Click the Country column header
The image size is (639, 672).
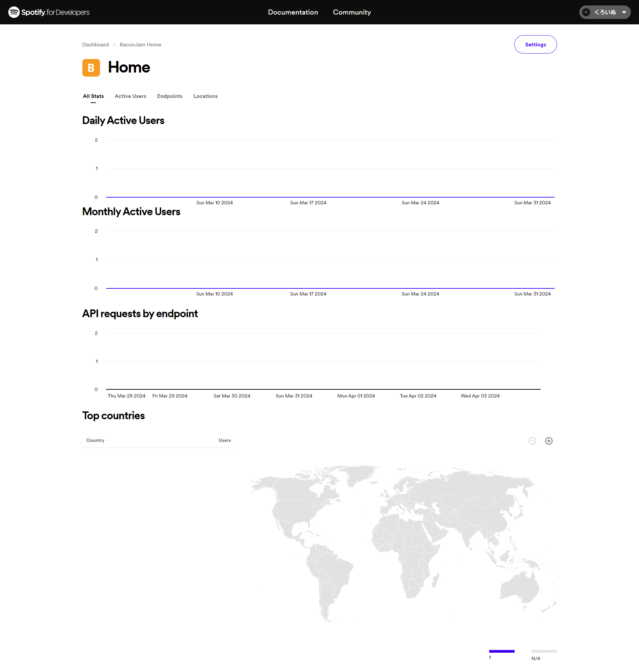[95, 440]
